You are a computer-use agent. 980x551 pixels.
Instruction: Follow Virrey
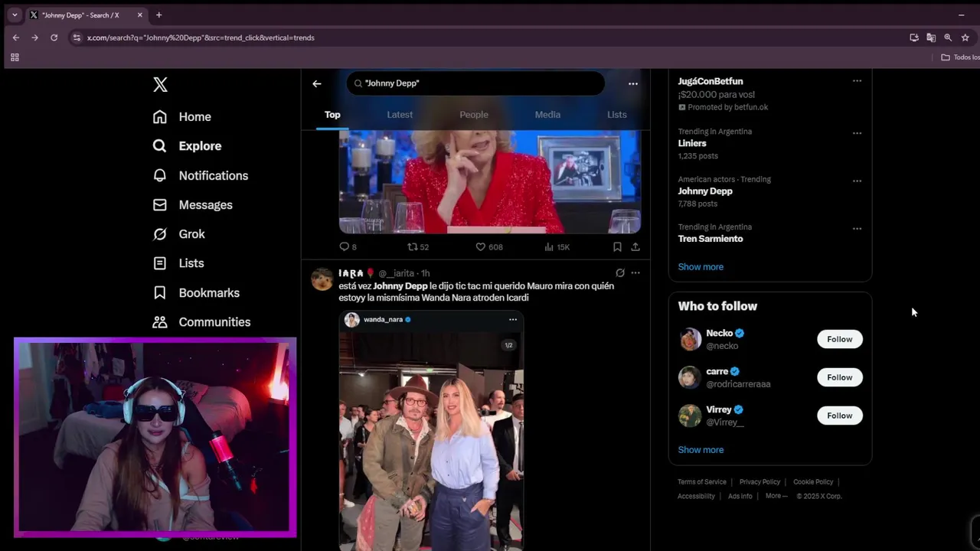coord(839,416)
